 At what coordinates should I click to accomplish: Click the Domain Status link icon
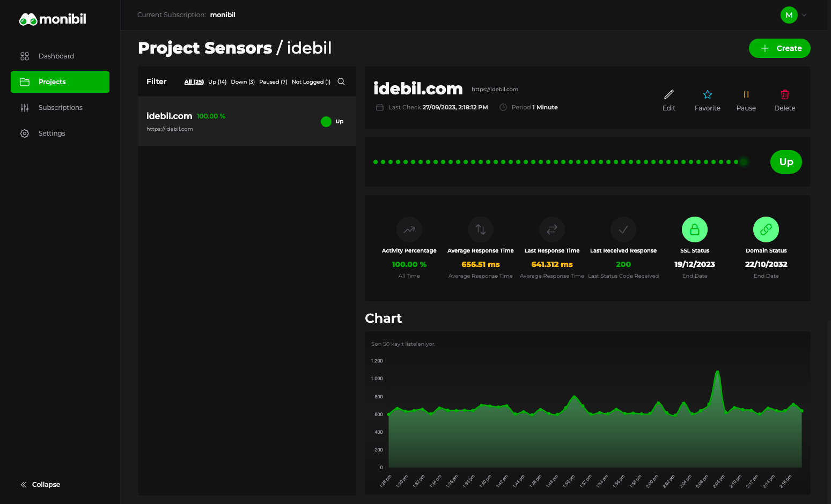click(766, 229)
